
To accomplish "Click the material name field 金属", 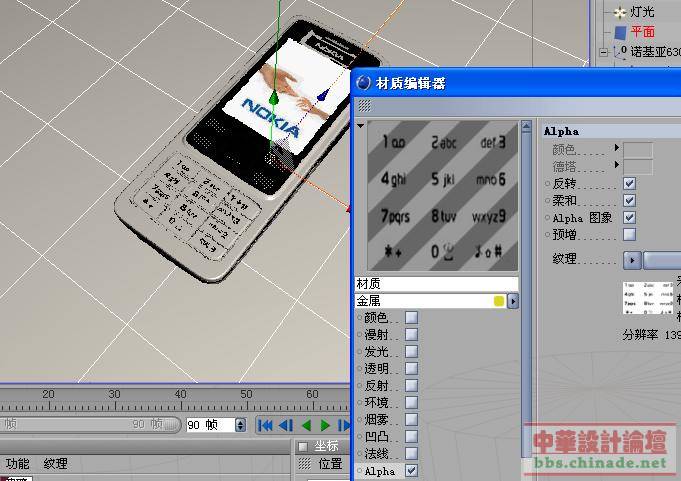I will (424, 301).
